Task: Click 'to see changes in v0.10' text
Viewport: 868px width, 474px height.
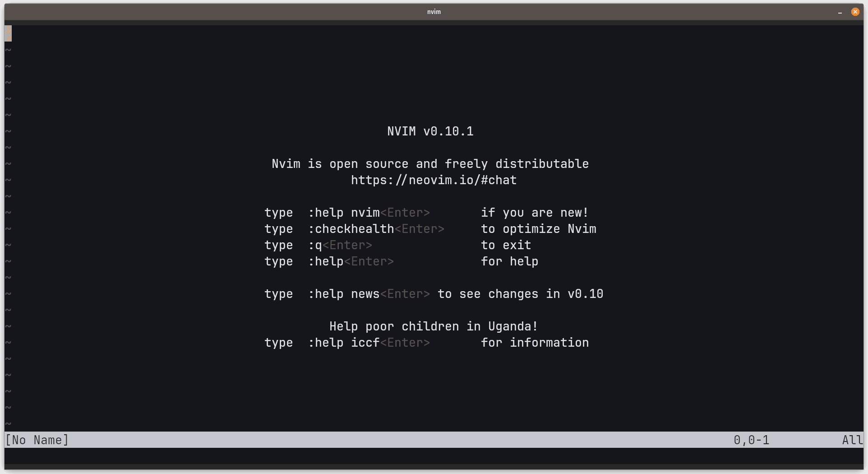Action: click(520, 294)
